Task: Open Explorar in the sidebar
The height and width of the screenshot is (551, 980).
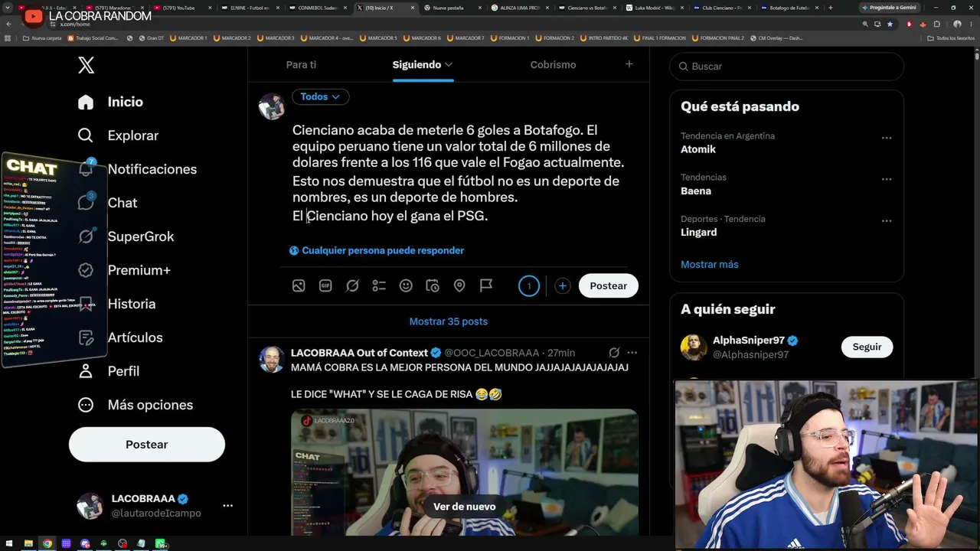Action: click(118, 135)
